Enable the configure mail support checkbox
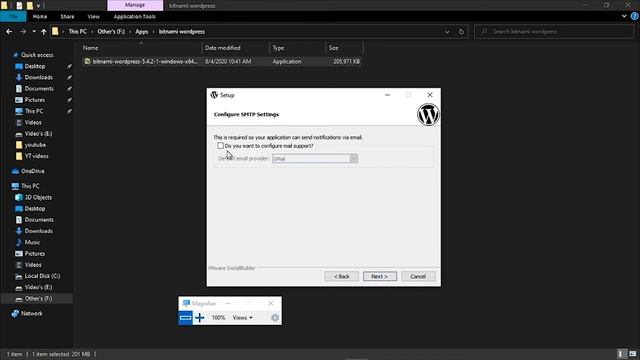 pyautogui.click(x=220, y=146)
